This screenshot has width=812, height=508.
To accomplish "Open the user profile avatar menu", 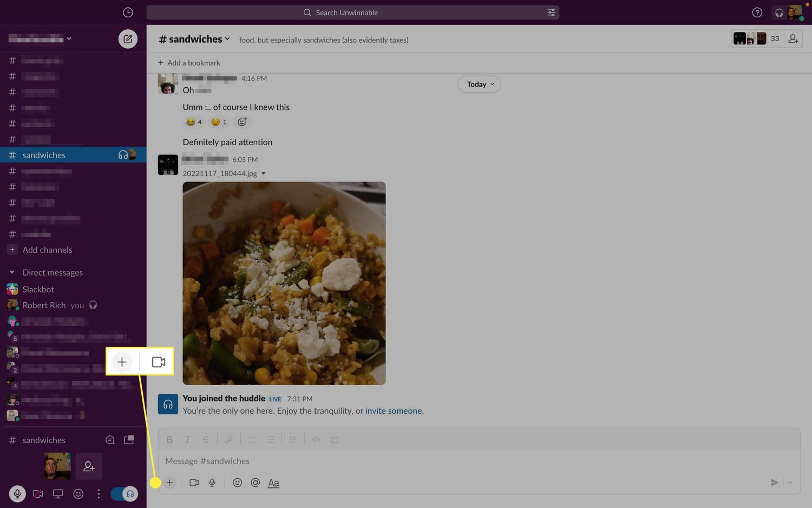I will click(795, 12).
